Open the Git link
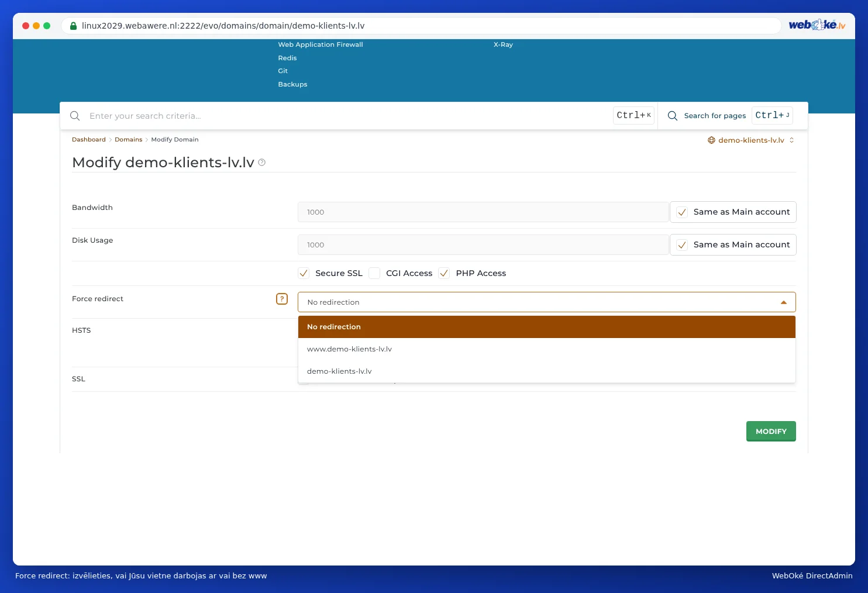Screen dimensions: 868x593 click(283, 71)
